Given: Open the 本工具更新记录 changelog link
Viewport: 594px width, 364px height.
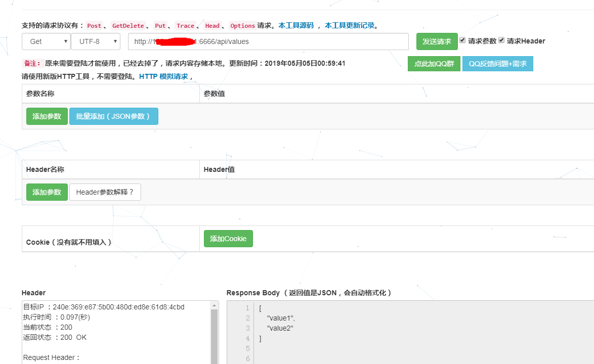Looking at the screenshot, I should click(351, 25).
